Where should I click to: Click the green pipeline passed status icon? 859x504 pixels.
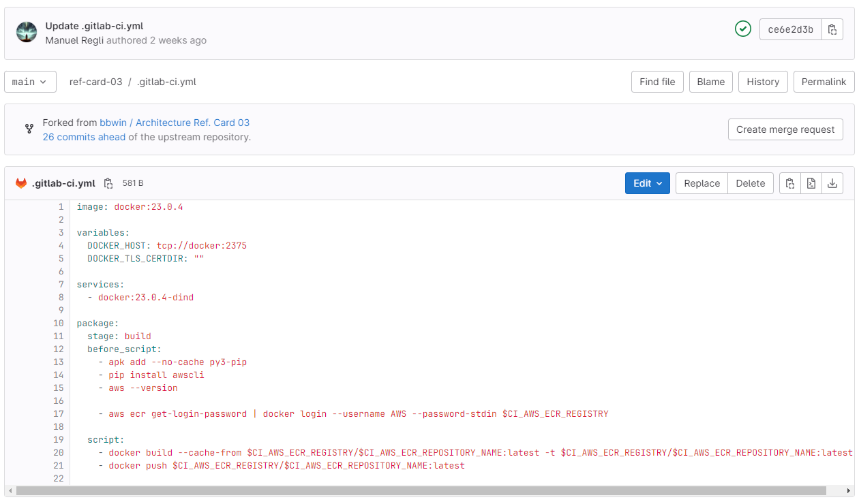tap(742, 29)
